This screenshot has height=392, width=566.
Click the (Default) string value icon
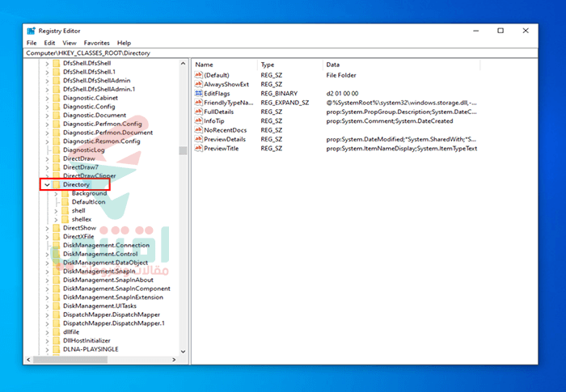click(x=199, y=74)
